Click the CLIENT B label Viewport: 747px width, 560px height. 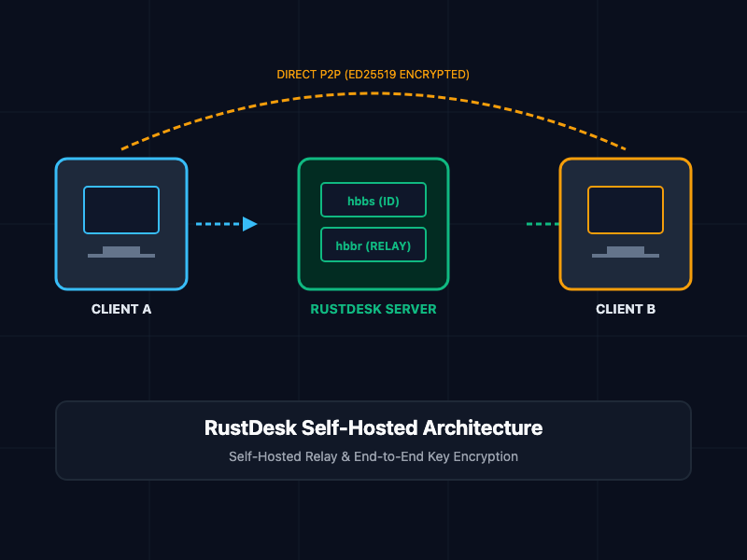click(x=626, y=309)
